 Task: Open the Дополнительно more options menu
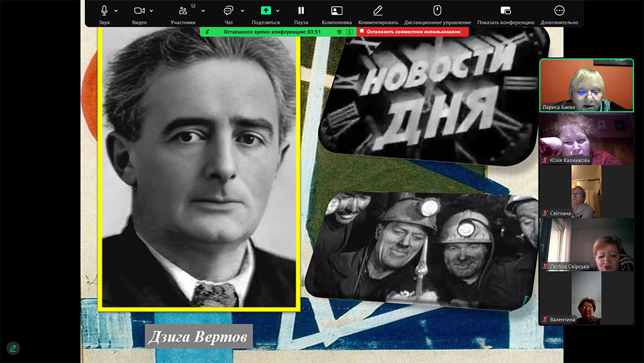coord(559,11)
